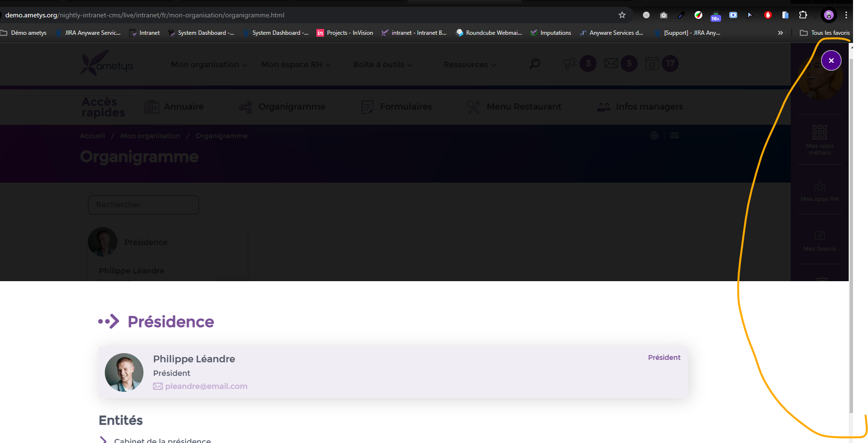Screen dimensions: 868x443
Task: Click the search magnifier icon in the header
Action: point(535,64)
